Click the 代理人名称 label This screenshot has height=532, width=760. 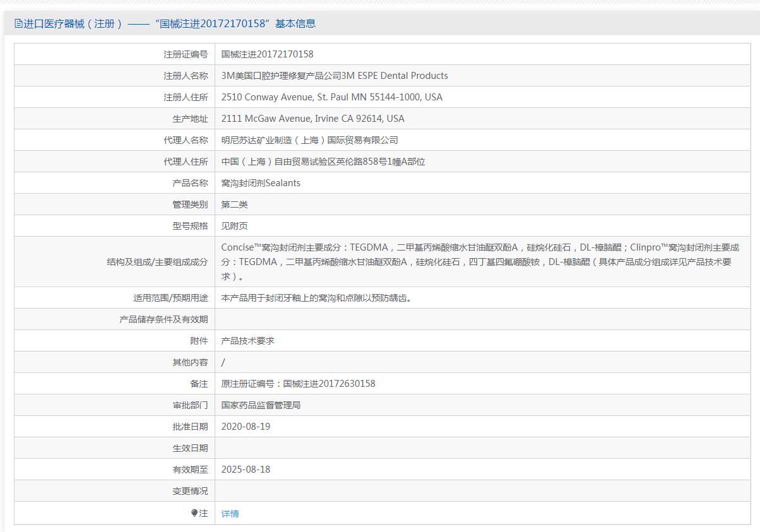click(186, 140)
